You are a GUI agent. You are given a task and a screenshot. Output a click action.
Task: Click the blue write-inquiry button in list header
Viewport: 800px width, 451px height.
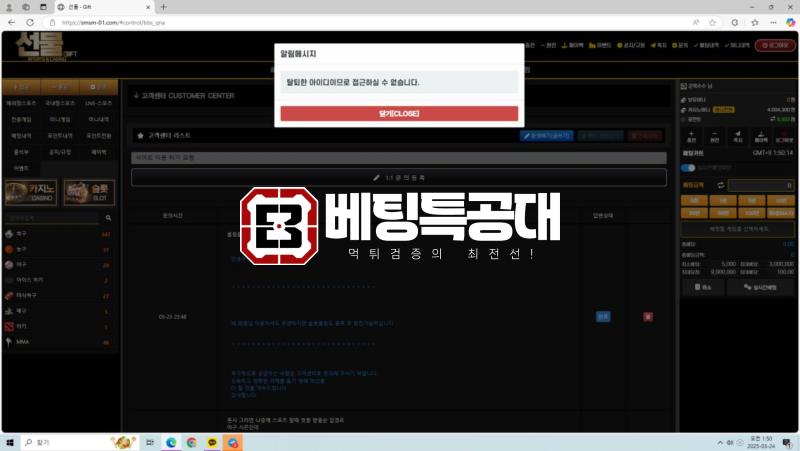pos(546,136)
